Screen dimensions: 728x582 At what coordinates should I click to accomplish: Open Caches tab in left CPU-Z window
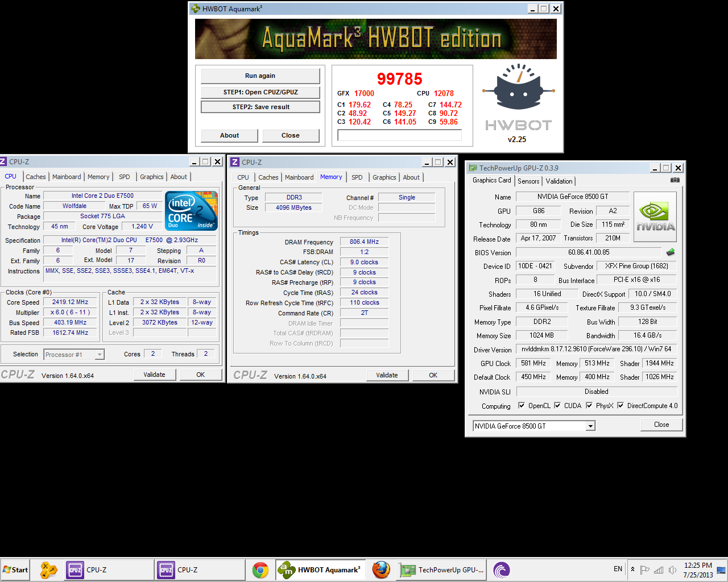36,177
